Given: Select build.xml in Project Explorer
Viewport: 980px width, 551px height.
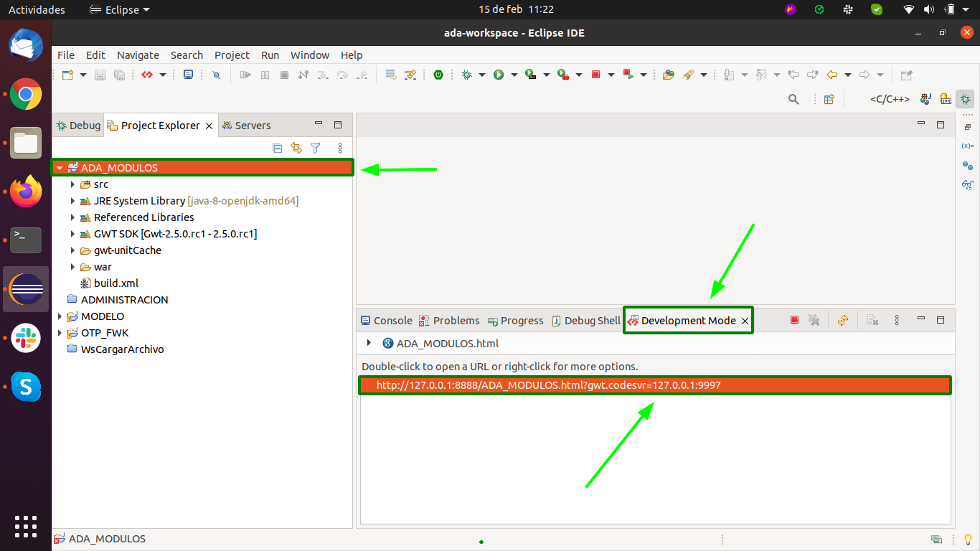Looking at the screenshot, I should pos(116,283).
